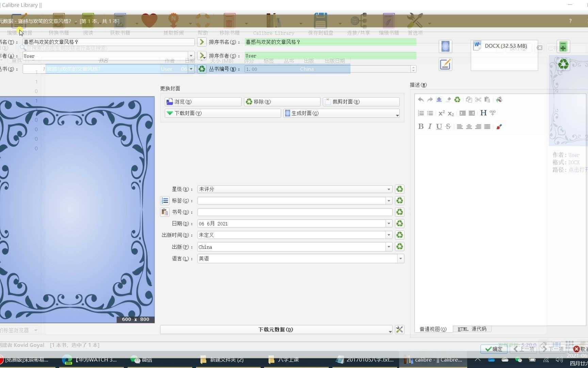Toggle strikethrough formatting
This screenshot has width=588, height=368.
point(448,126)
